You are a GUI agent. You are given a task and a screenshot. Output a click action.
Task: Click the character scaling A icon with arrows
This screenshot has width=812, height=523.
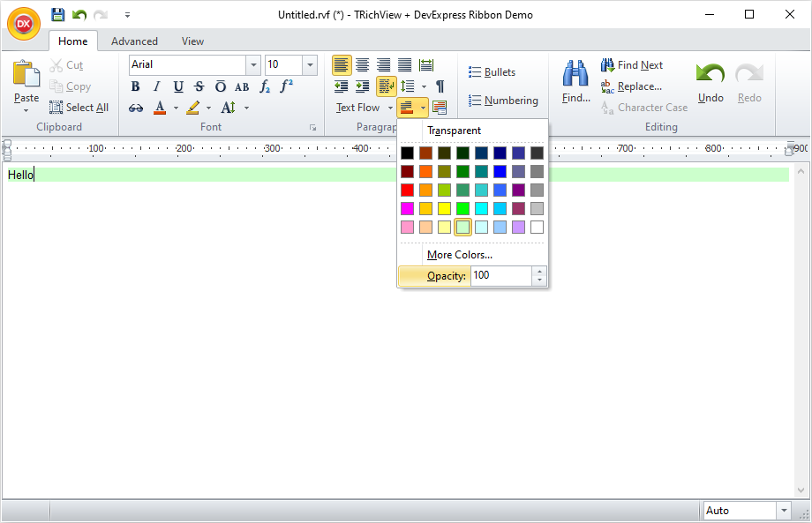coord(229,108)
